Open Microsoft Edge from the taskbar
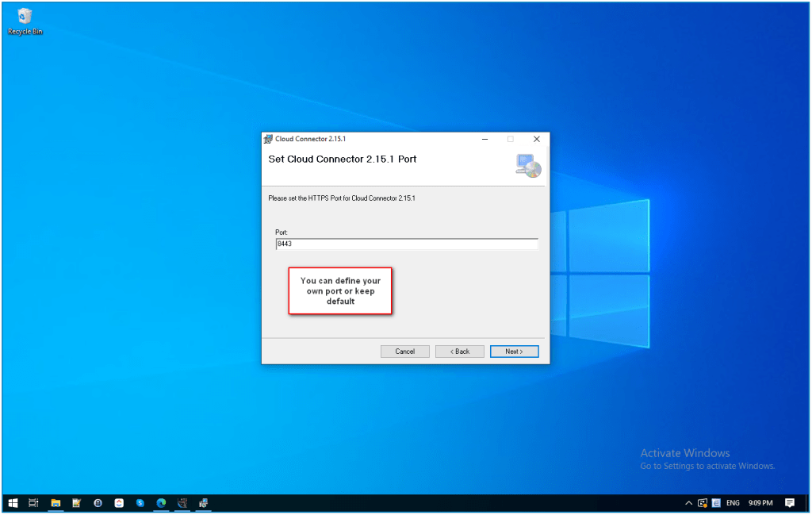The height and width of the screenshot is (515, 812). click(x=161, y=502)
